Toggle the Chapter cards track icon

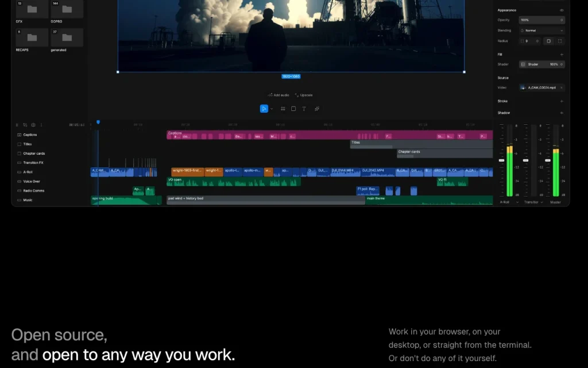(19, 153)
